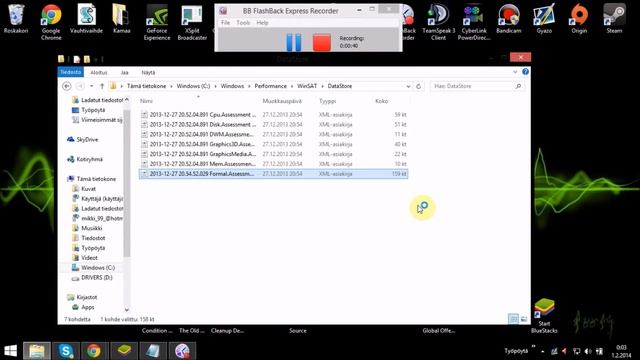Screen dimensions: 640x360
Task: Select the Cpu.Assessment XML file
Action: [273, 115]
